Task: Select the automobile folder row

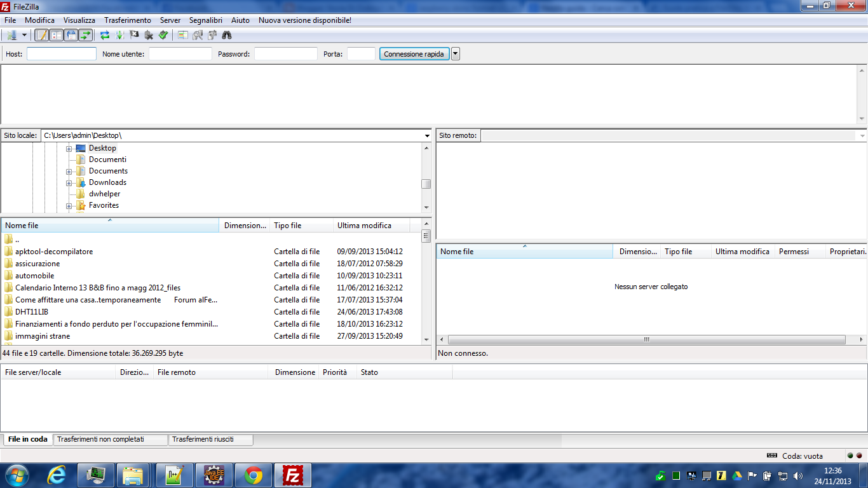Action: pyautogui.click(x=211, y=276)
